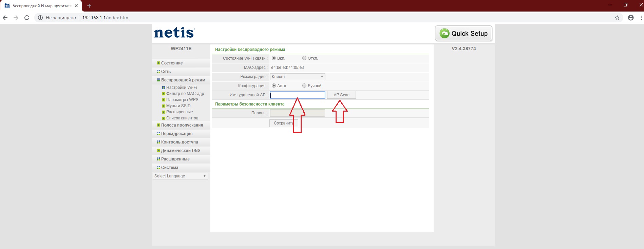Click the Пароль password field

[x=298, y=113]
